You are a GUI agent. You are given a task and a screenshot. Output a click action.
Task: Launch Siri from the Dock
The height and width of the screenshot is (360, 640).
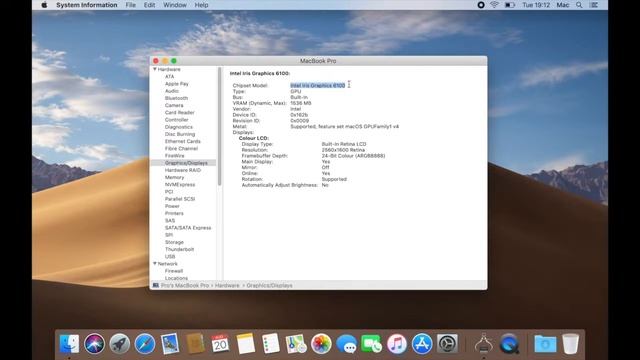click(94, 344)
